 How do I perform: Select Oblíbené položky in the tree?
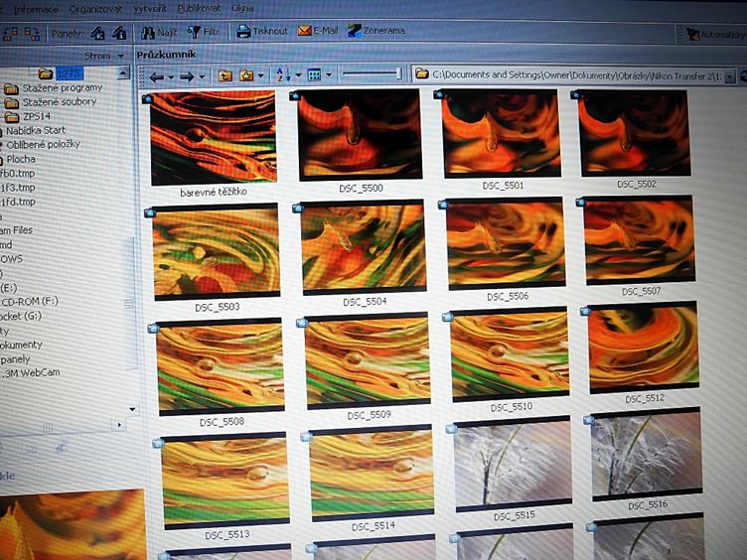(x=43, y=144)
